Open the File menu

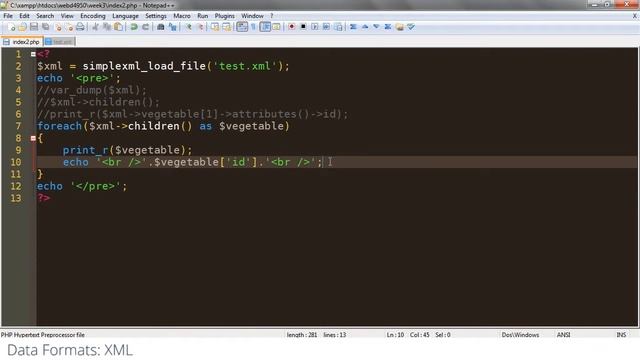click(8, 16)
